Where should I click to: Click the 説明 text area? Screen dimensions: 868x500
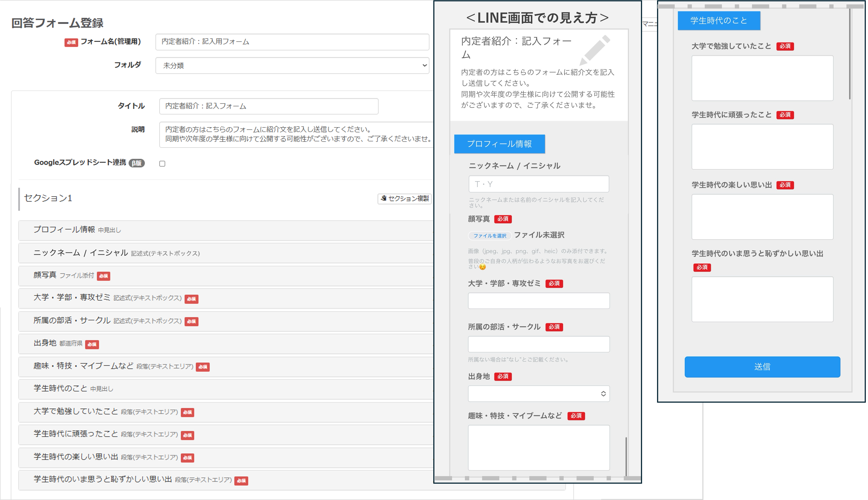[x=296, y=134]
